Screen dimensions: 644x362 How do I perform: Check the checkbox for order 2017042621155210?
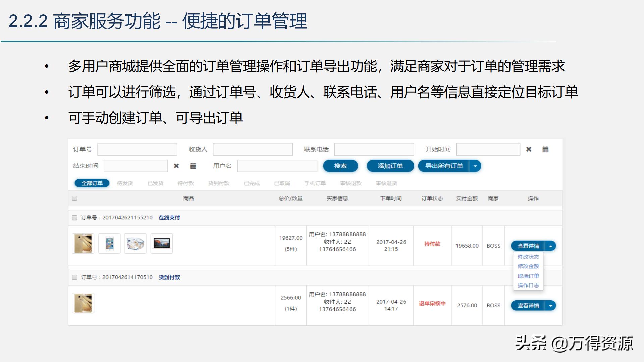coord(74,218)
